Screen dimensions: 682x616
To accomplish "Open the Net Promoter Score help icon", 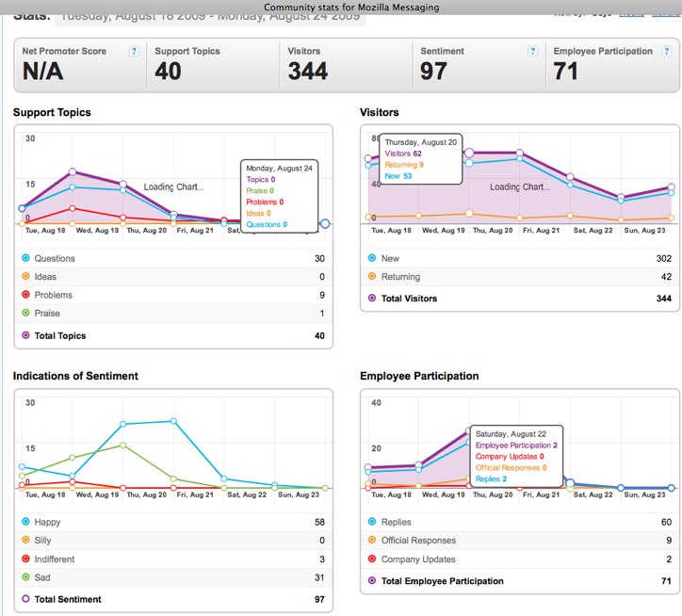I will click(x=134, y=51).
